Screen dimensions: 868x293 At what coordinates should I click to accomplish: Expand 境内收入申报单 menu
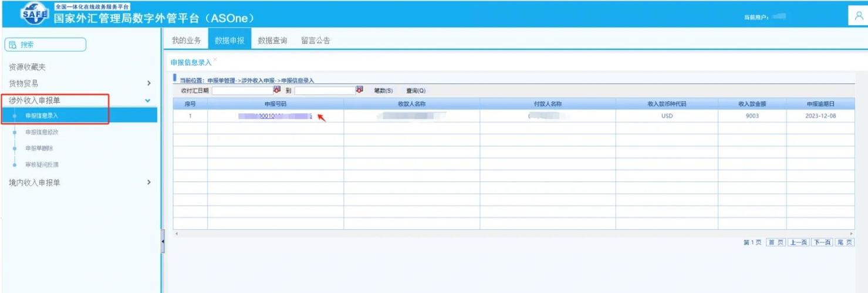click(148, 182)
